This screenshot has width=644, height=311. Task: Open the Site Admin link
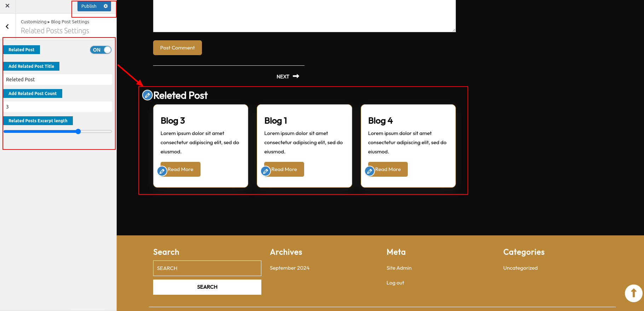tap(399, 268)
